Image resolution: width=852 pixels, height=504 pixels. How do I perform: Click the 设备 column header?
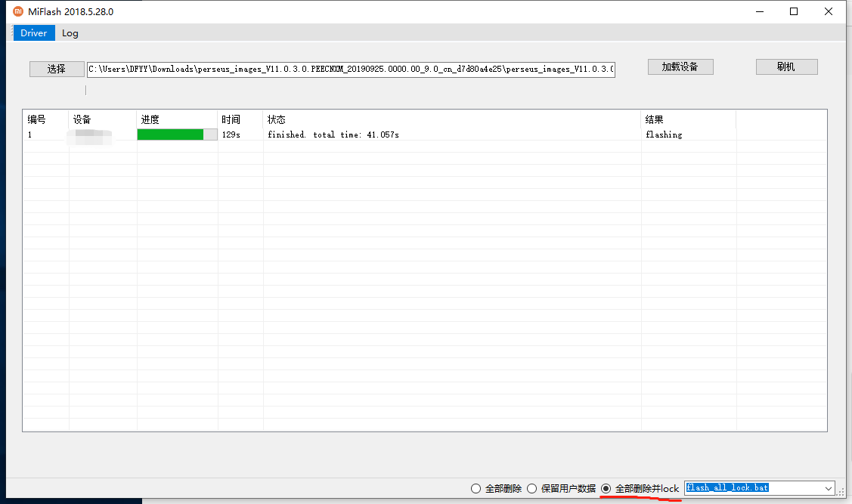click(102, 119)
